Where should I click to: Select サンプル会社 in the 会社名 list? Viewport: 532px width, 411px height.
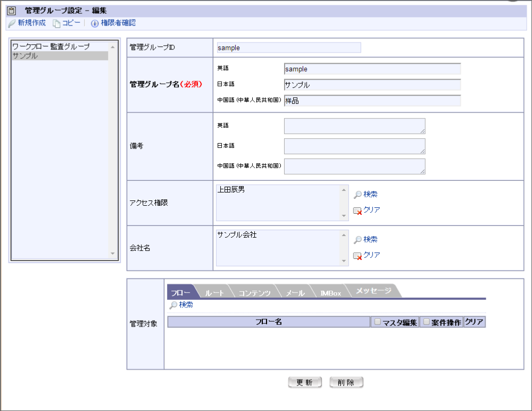coord(237,234)
